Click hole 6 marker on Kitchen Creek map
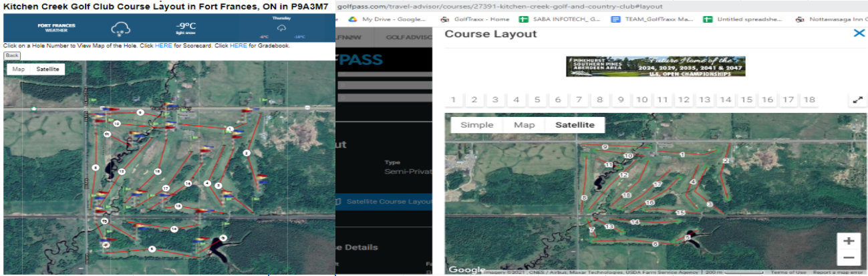 tap(152, 249)
